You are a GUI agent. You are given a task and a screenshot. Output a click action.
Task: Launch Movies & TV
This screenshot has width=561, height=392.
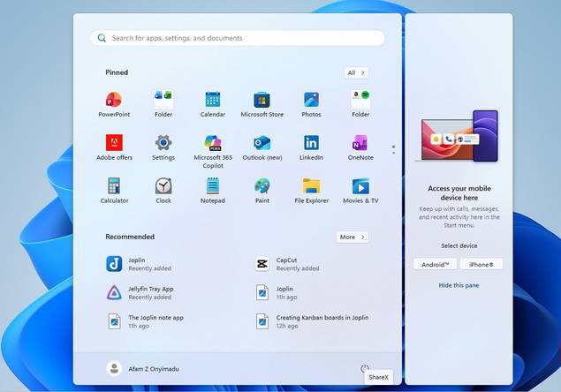pos(360,191)
